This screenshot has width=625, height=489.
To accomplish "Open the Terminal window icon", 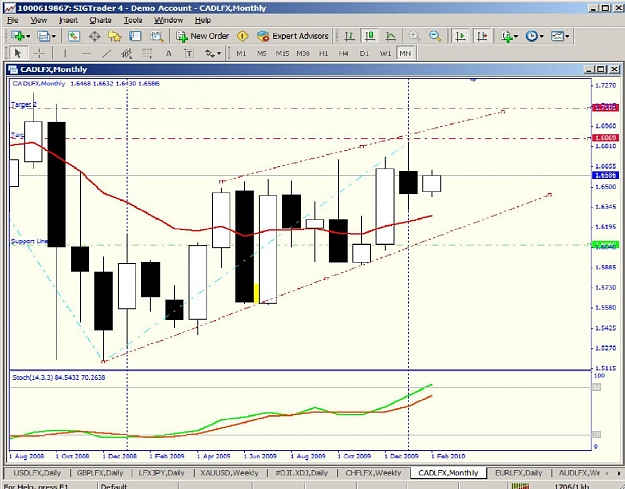I will 136,36.
